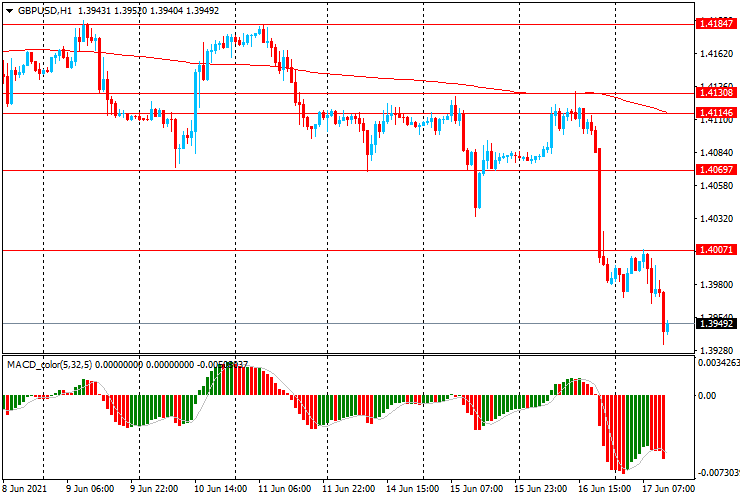Select the 8 Jun 2021 date label
Screen dimensions: 740x500
[25, 488]
